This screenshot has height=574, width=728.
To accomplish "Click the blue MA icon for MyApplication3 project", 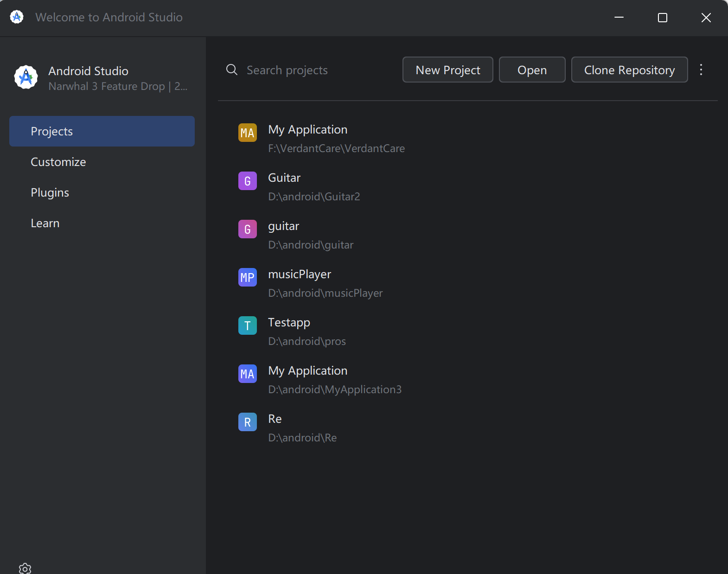I will [x=248, y=374].
